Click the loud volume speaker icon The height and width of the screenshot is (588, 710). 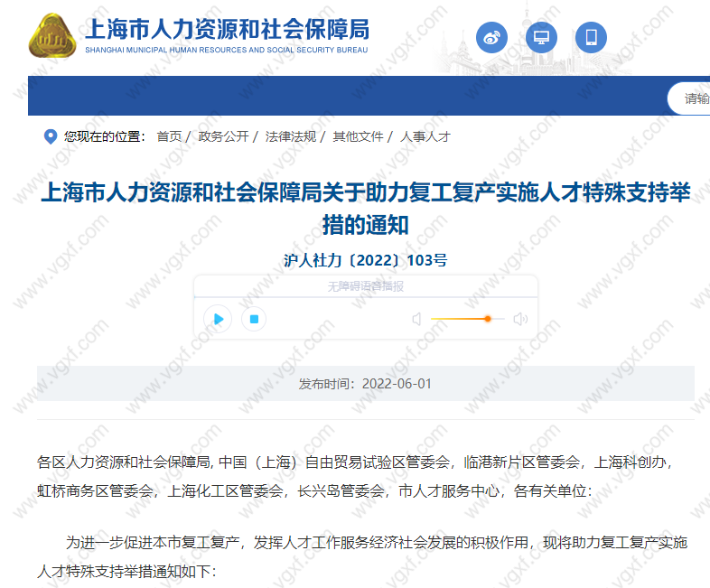click(x=520, y=319)
